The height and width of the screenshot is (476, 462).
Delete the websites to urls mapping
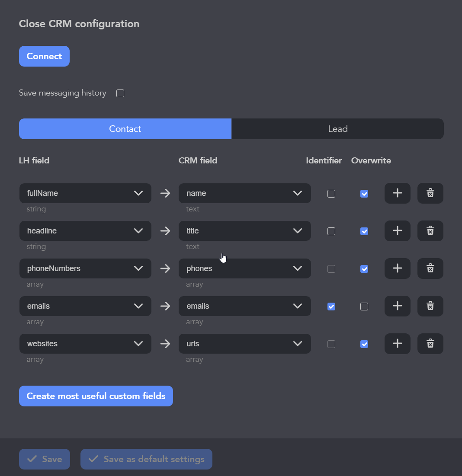[430, 344]
